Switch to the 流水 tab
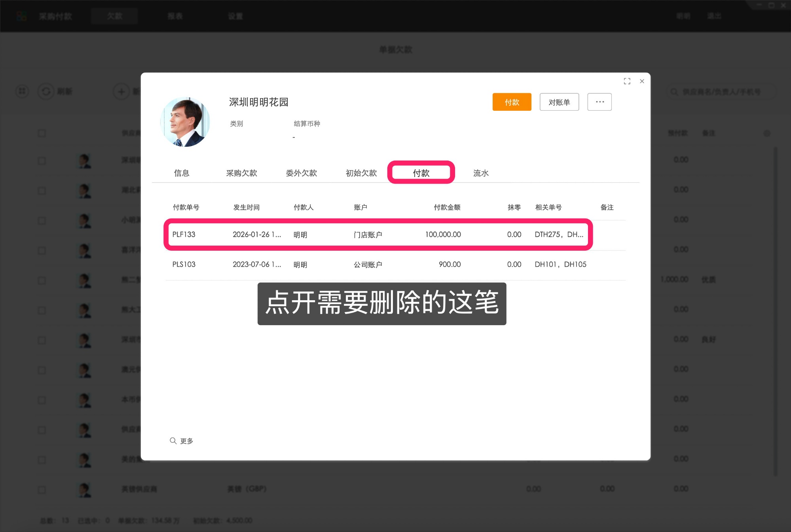 (x=481, y=173)
